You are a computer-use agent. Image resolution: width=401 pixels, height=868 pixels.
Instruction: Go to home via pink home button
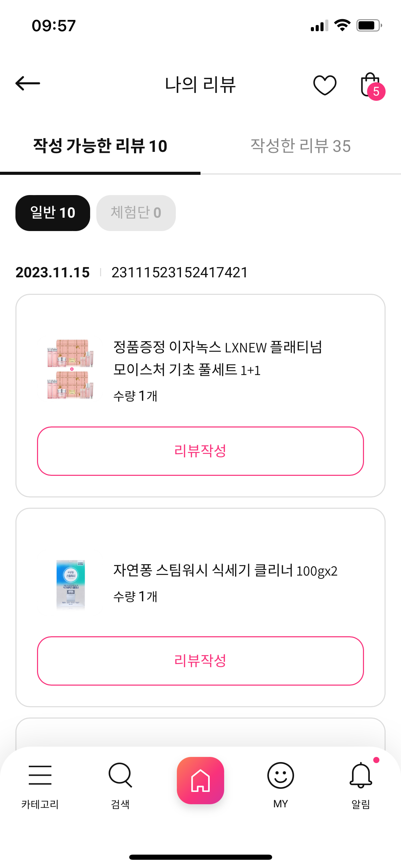(200, 780)
